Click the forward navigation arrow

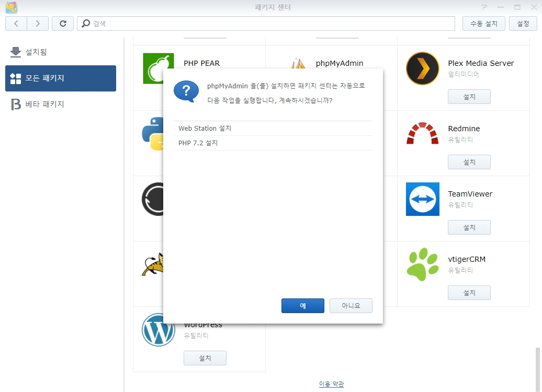[38, 24]
